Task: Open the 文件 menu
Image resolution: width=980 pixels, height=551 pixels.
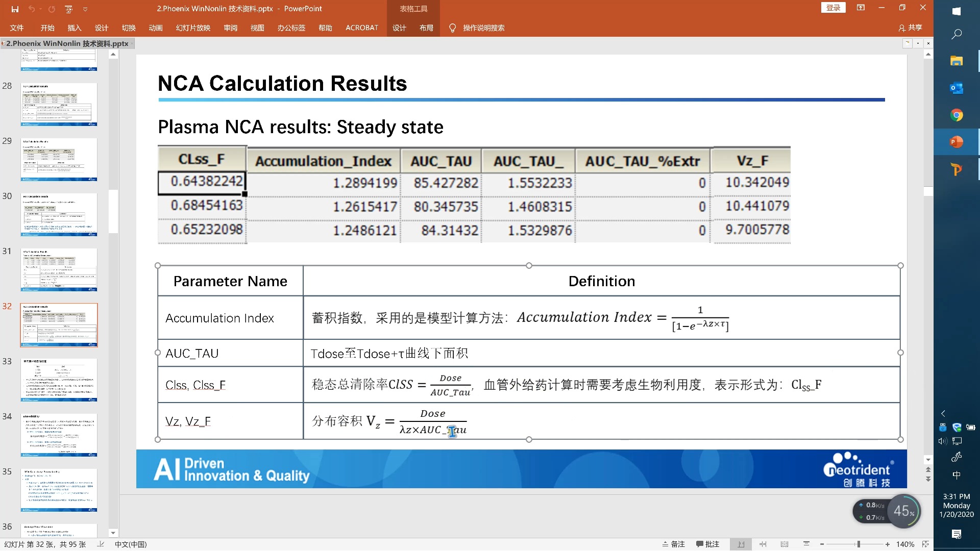Action: [17, 28]
